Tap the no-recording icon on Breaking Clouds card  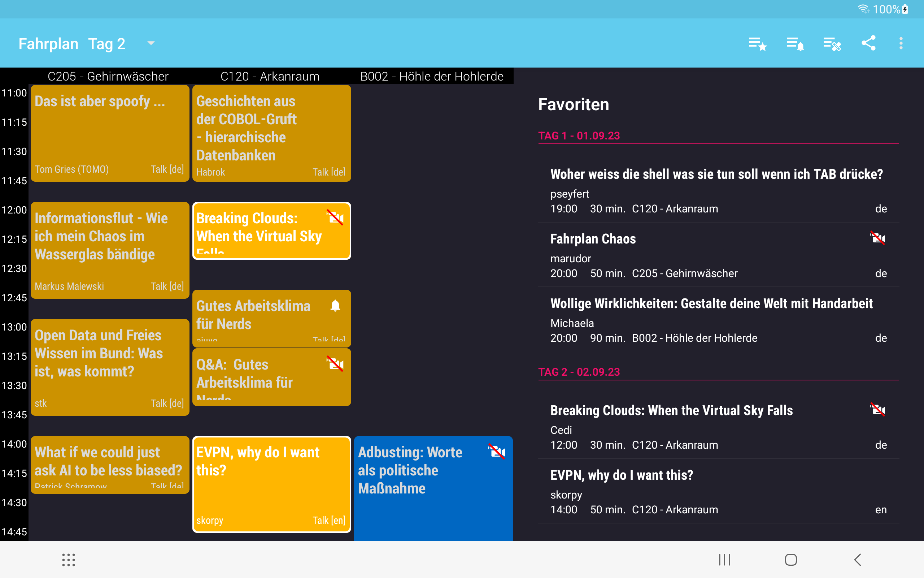click(x=335, y=217)
